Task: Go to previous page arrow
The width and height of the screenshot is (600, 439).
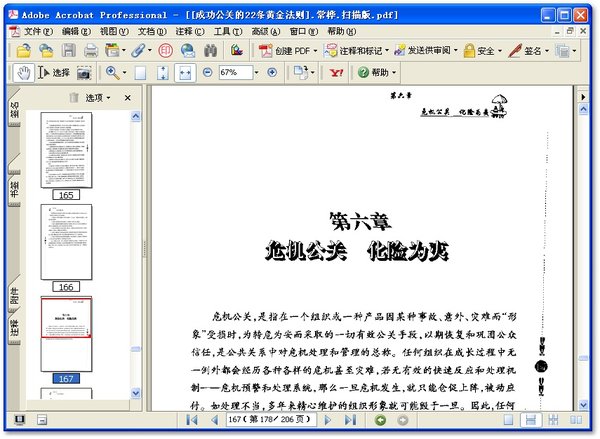Action: click(215, 420)
